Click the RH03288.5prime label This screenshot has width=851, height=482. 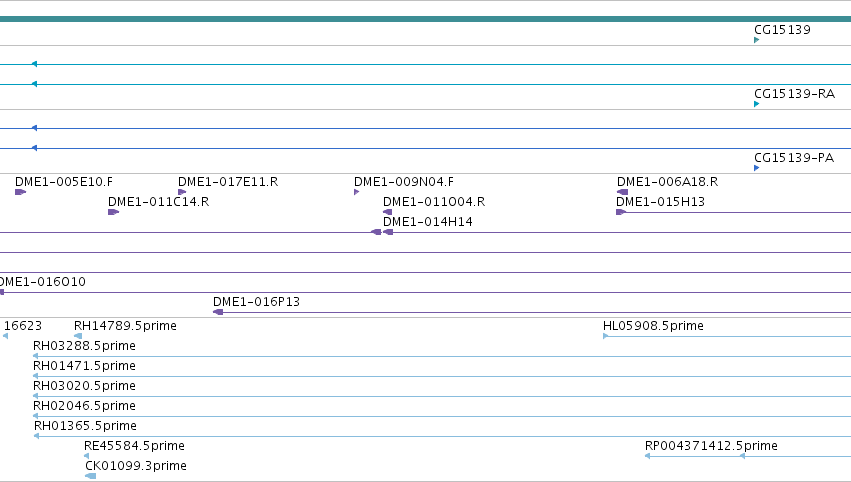[x=84, y=346]
